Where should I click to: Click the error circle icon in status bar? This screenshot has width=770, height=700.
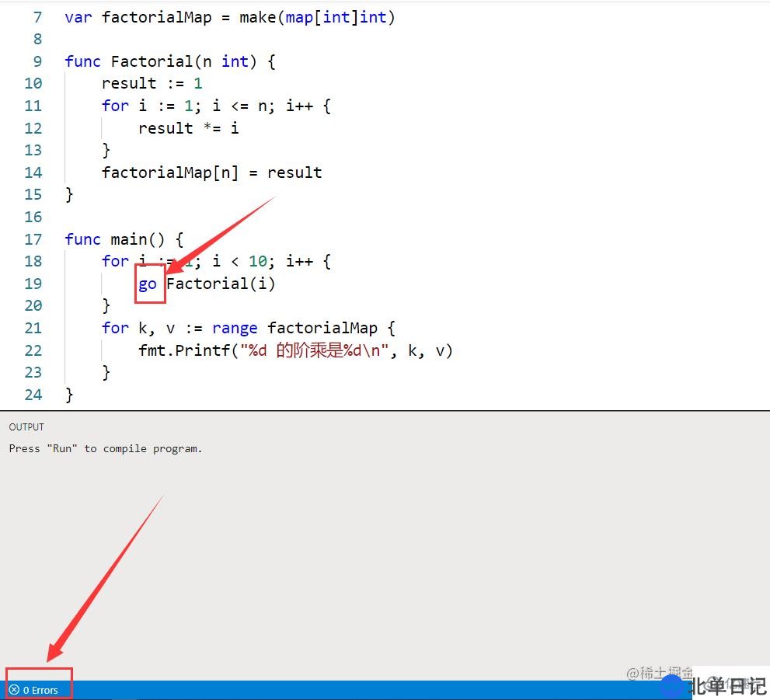coord(14,690)
